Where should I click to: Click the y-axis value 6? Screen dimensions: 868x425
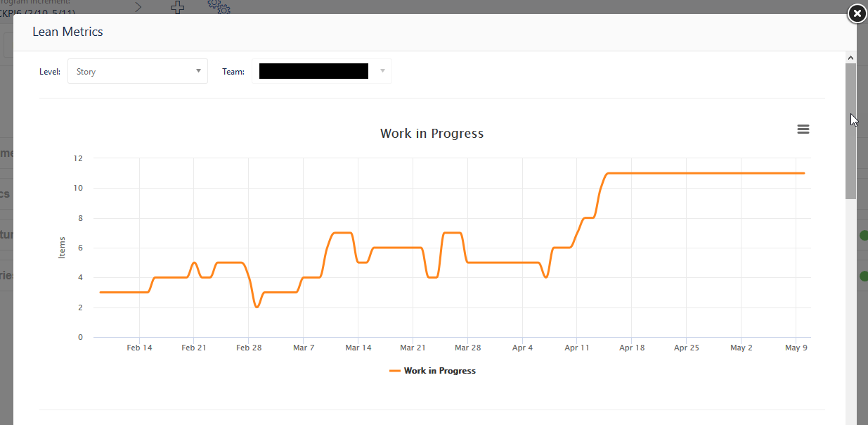(x=81, y=248)
